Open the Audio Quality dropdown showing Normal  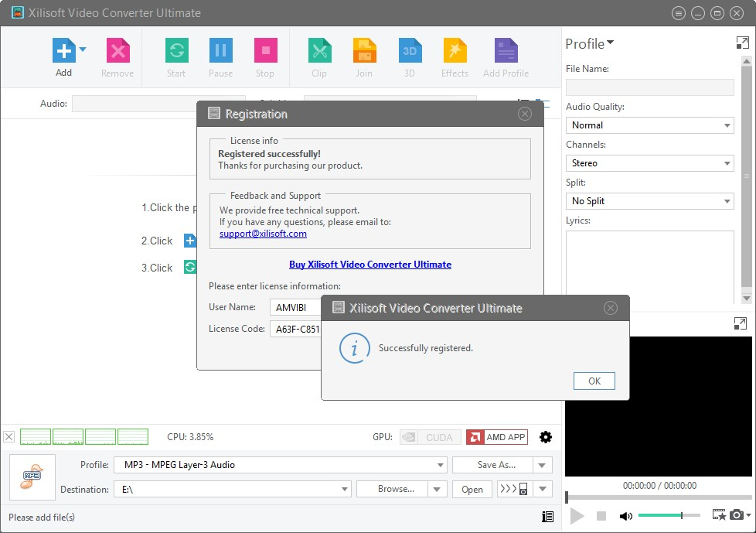tap(649, 125)
